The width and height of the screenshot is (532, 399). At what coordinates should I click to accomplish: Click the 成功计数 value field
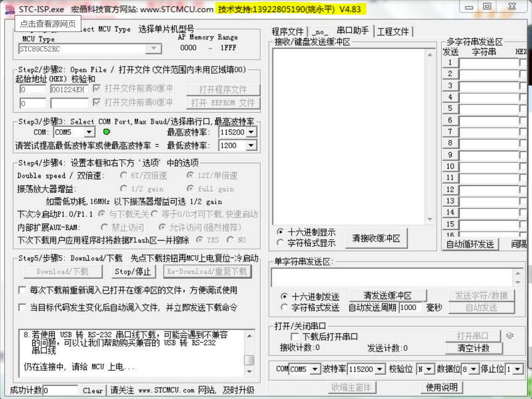pos(60,391)
